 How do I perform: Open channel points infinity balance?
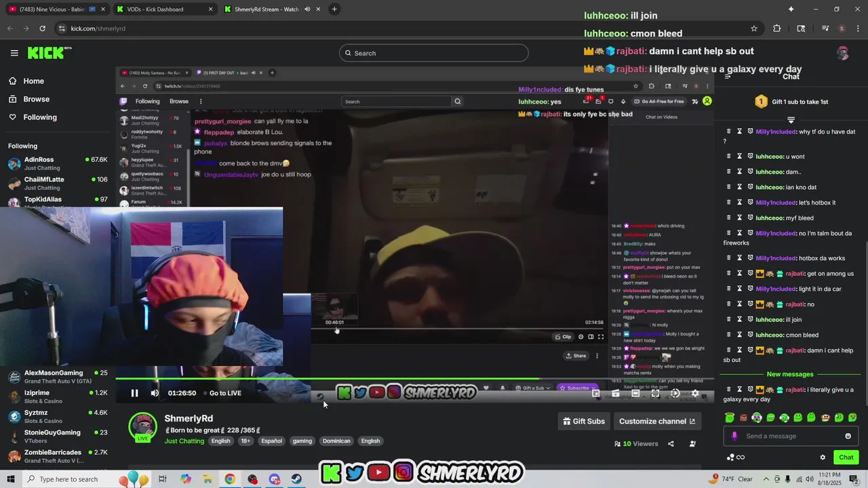point(735,457)
